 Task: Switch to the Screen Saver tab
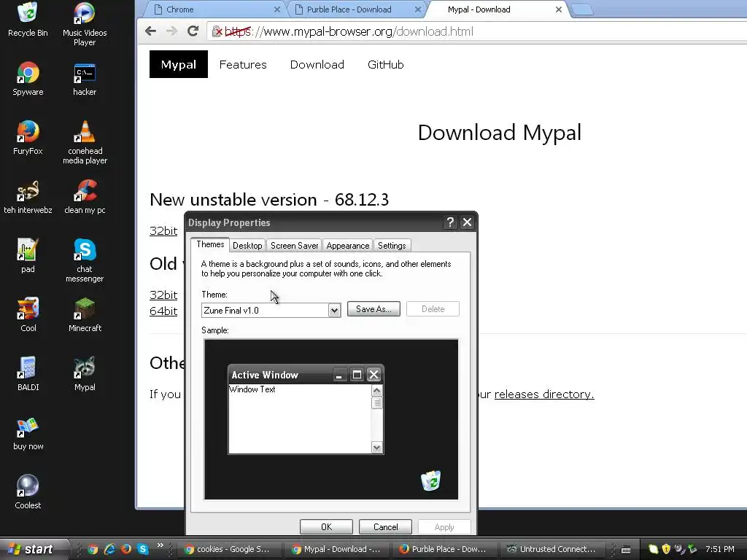295,245
